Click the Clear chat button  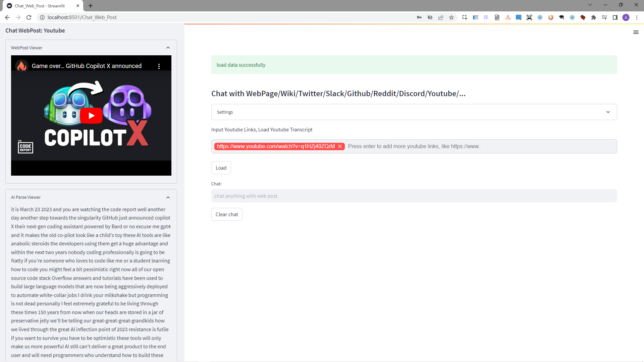[227, 214]
